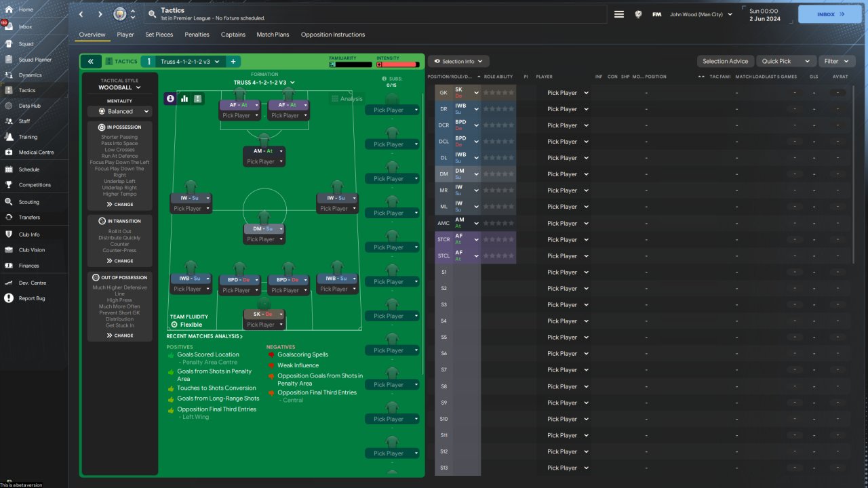This screenshot has height=488, width=868.
Task: Add a new tactic slot with plus icon
Action: [x=233, y=62]
